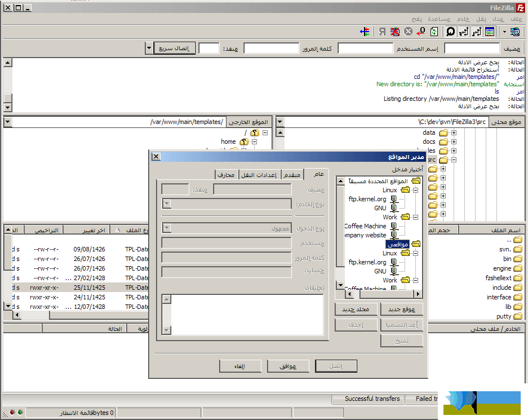Viewport: 528px width, 420px height.
Task: Click the data folder icon in local tree
Action: tap(444, 132)
